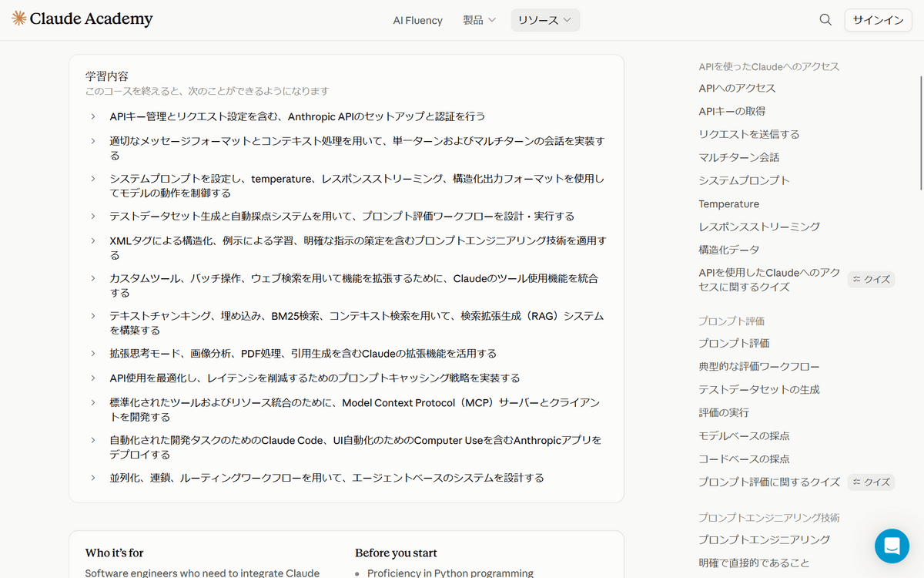Screen dimensions: 924x578
Task: Open the search magnifier icon
Action: tap(825, 20)
